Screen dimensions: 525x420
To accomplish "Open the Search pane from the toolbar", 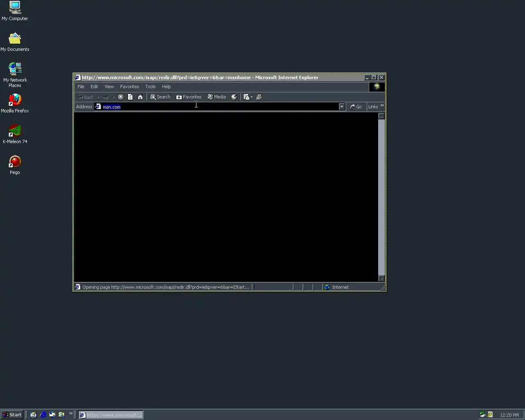I will [160, 97].
